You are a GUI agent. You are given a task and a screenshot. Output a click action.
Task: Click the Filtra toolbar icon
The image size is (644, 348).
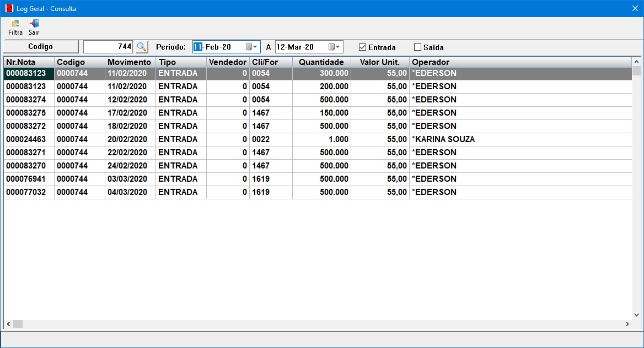coord(15,24)
